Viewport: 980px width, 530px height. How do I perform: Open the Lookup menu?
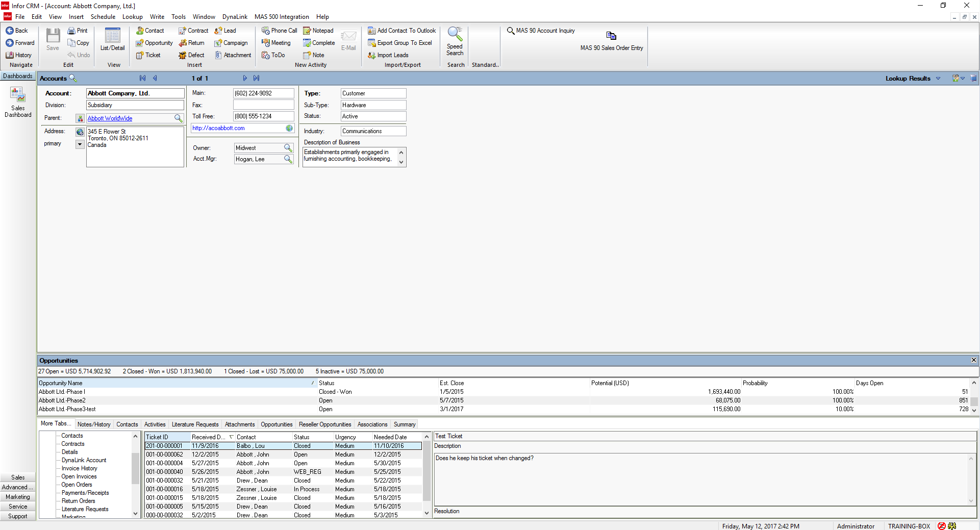[x=132, y=17]
